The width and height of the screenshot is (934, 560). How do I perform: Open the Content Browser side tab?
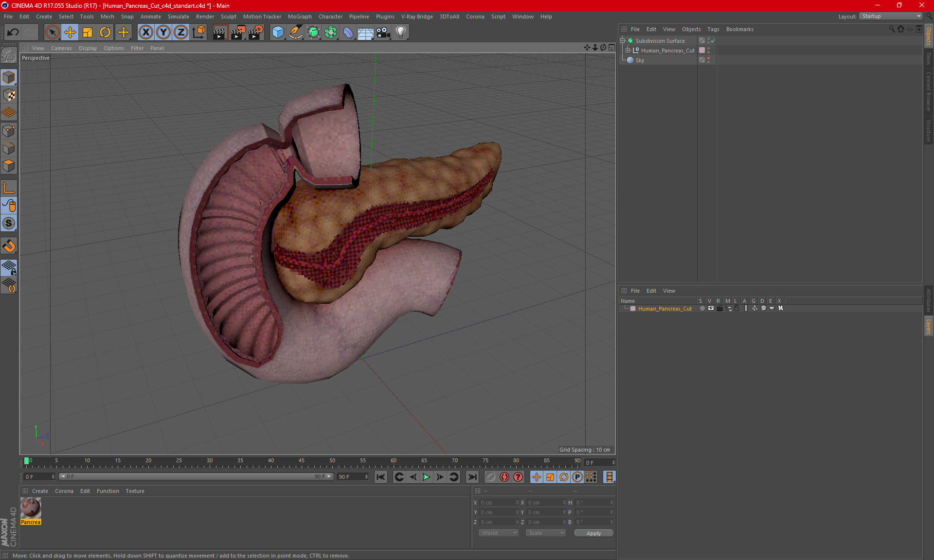(929, 91)
